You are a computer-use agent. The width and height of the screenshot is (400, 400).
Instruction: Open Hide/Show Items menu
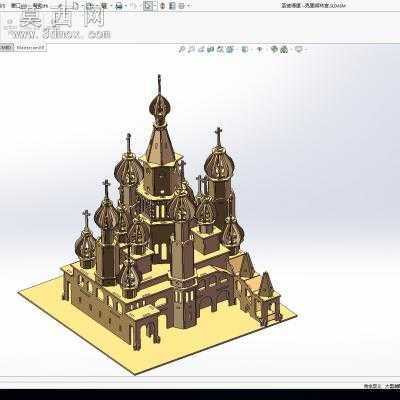[260, 50]
